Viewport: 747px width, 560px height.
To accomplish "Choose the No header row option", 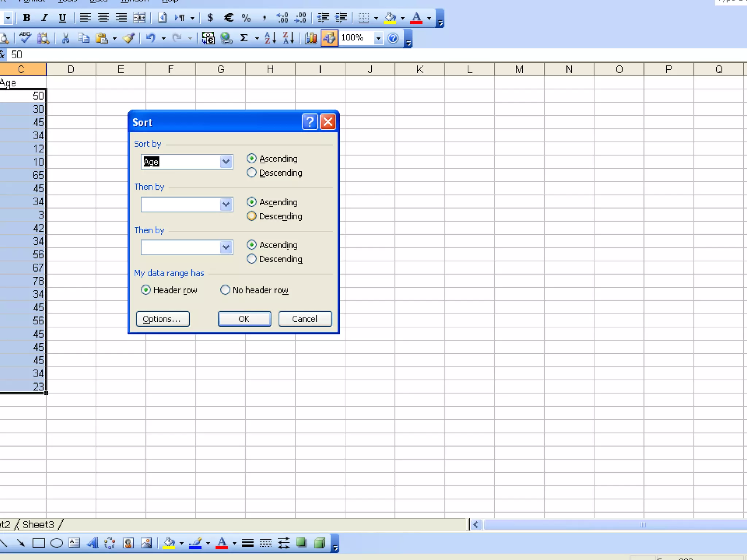I will tap(225, 290).
